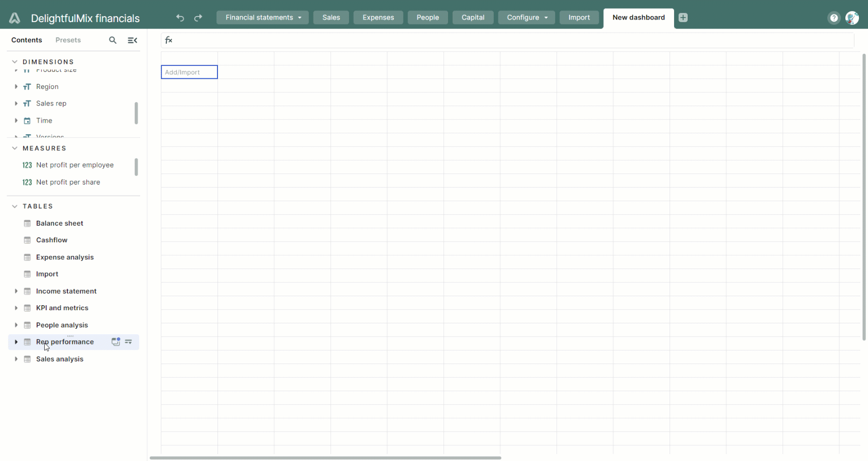Click the Add/Import cell
This screenshot has height=461, width=868.
(189, 72)
